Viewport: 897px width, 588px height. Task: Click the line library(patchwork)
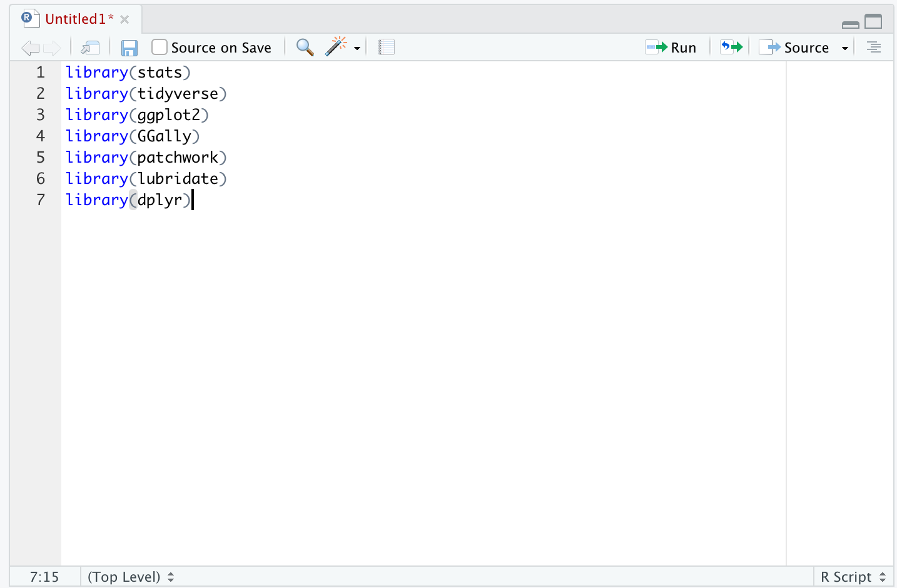pyautogui.click(x=146, y=158)
